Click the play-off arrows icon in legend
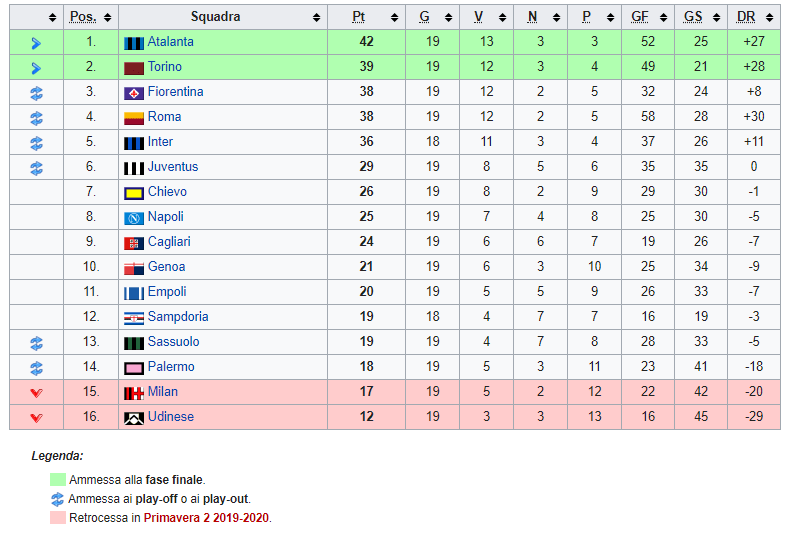 tap(58, 499)
